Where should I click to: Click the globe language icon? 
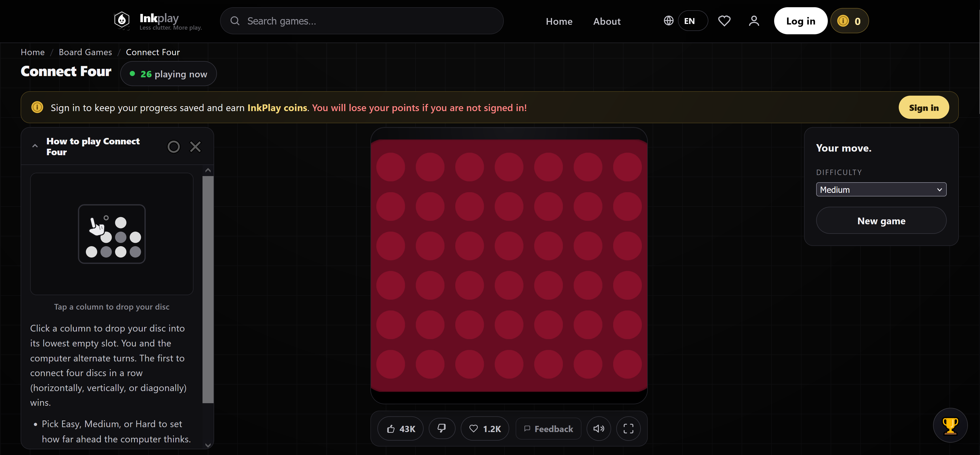(668, 21)
